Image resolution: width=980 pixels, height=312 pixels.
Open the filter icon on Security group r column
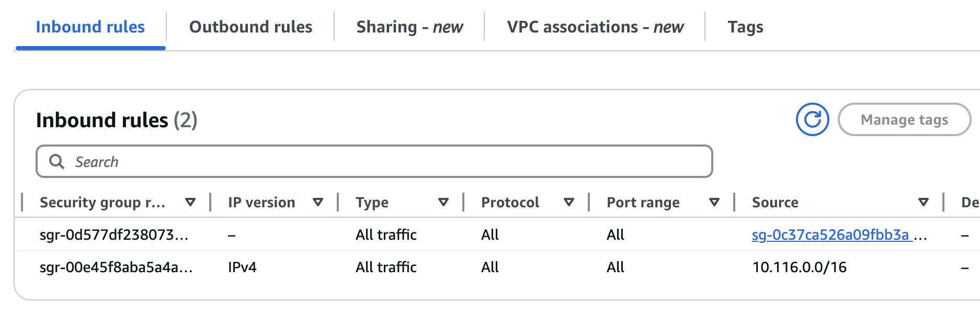pos(191,202)
